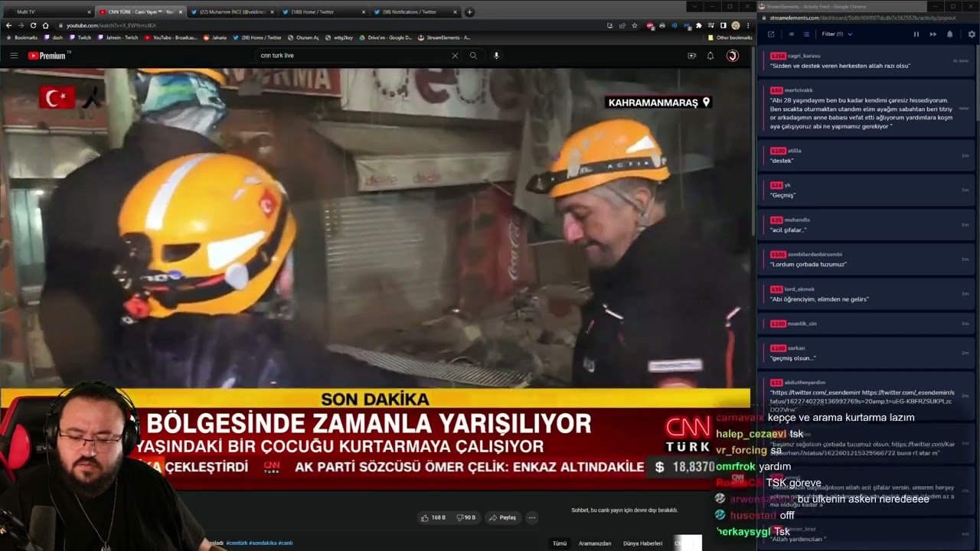Select nsanlik_cin donation entry
The width and height of the screenshot is (980, 551).
coord(867,324)
